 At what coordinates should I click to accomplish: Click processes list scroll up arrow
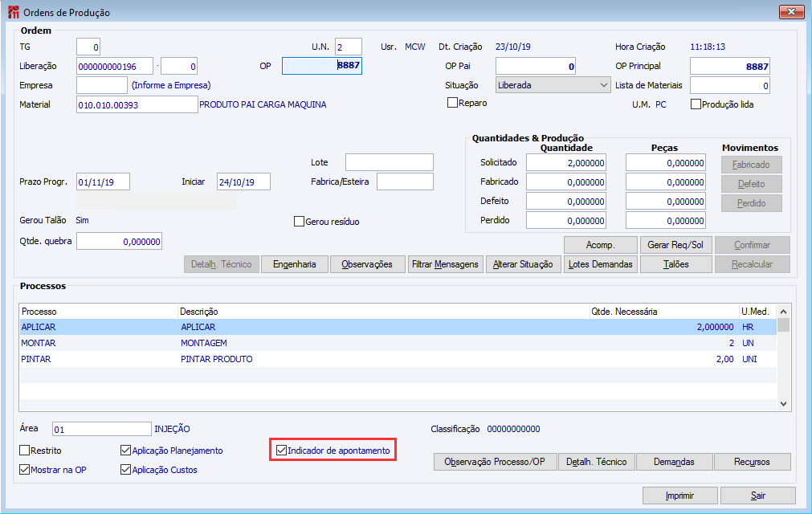pyautogui.click(x=784, y=312)
